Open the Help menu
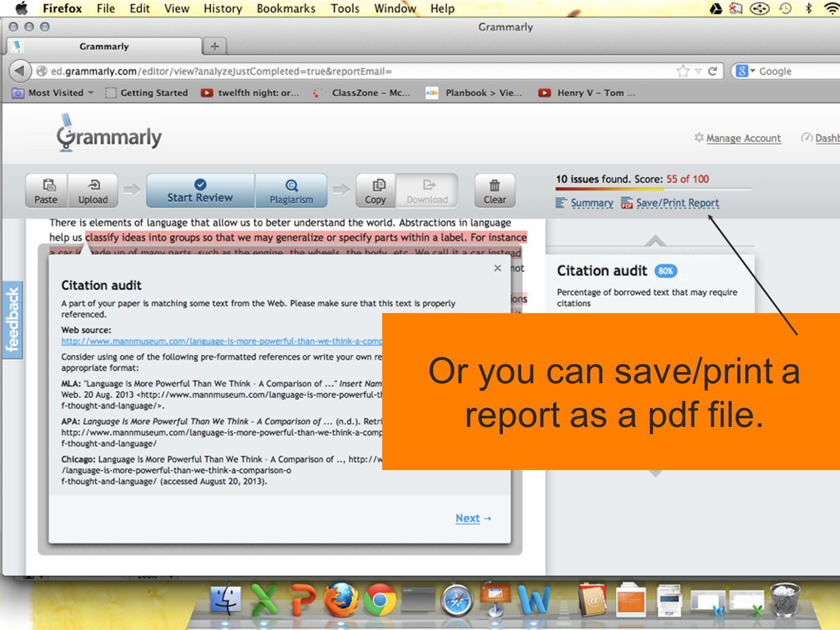840x630 pixels. (442, 9)
